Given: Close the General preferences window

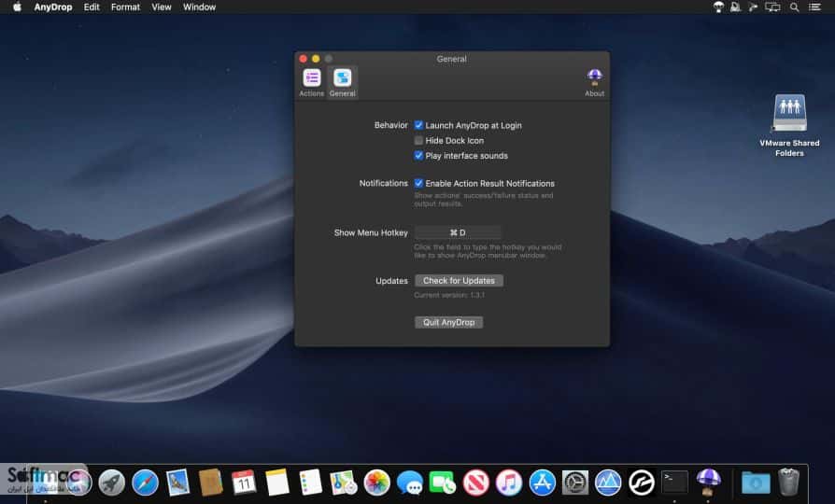Looking at the screenshot, I should (303, 59).
